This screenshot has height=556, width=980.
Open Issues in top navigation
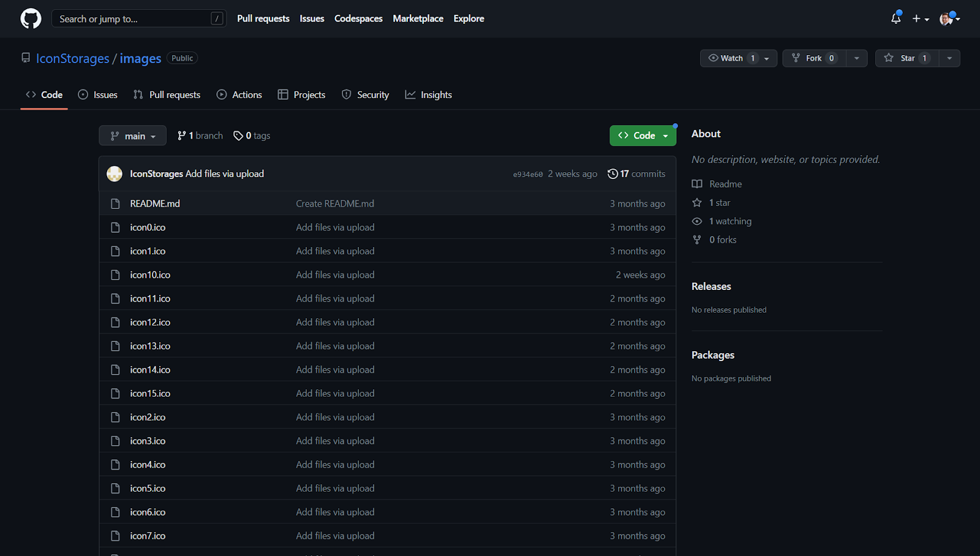point(312,18)
